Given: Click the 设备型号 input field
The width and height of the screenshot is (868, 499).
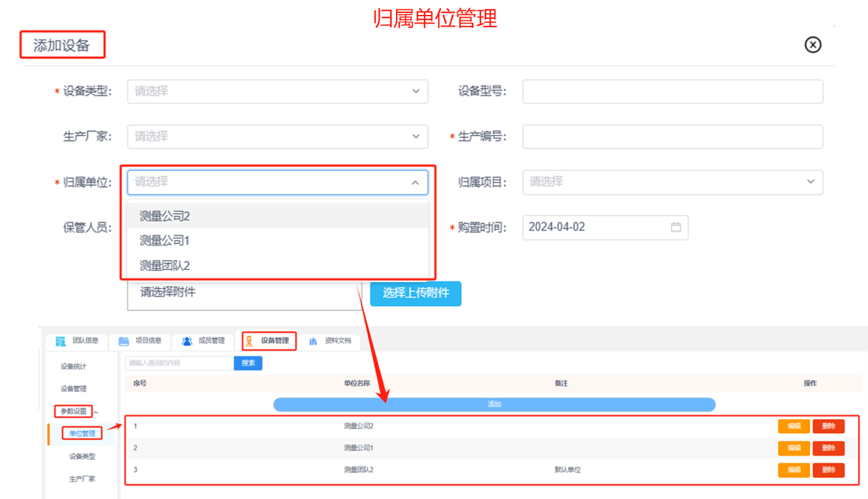Looking at the screenshot, I should (x=672, y=92).
